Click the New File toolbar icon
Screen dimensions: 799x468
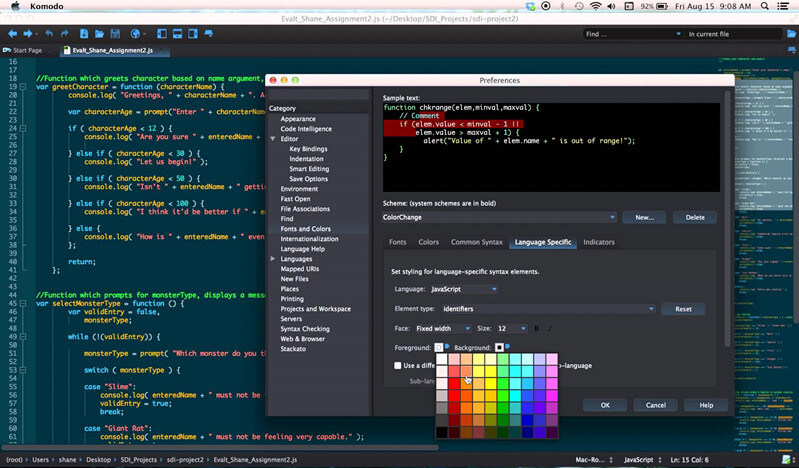(86, 34)
